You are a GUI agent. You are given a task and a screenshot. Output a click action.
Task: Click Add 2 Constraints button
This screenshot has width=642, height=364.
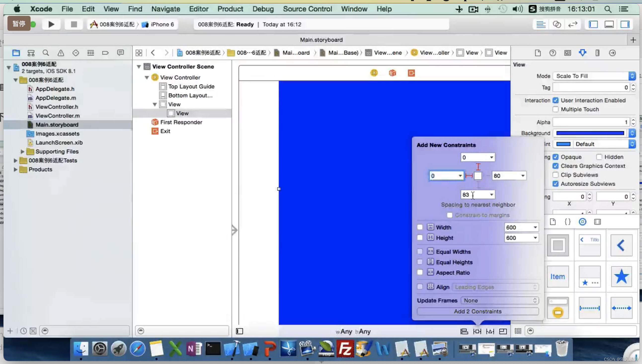(x=478, y=311)
